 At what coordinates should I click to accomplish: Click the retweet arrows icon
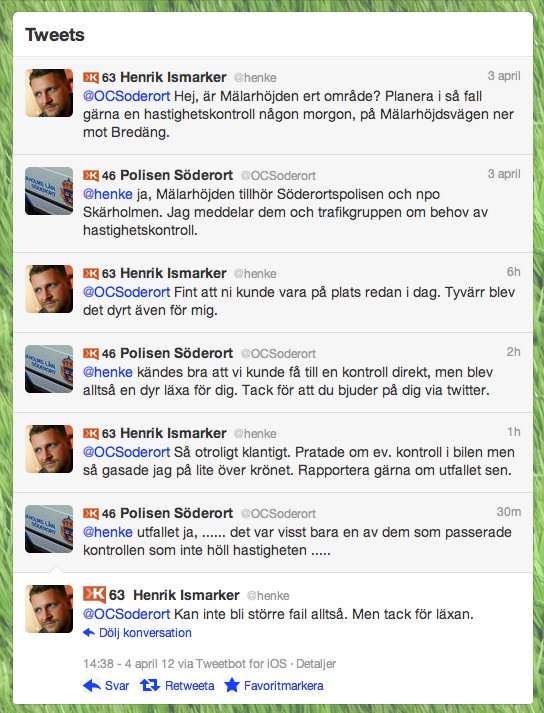(150, 685)
